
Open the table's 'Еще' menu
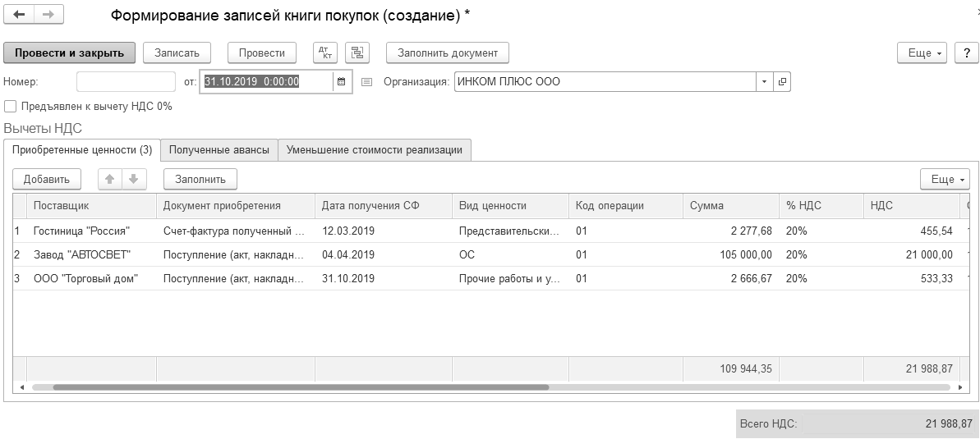[946, 179]
